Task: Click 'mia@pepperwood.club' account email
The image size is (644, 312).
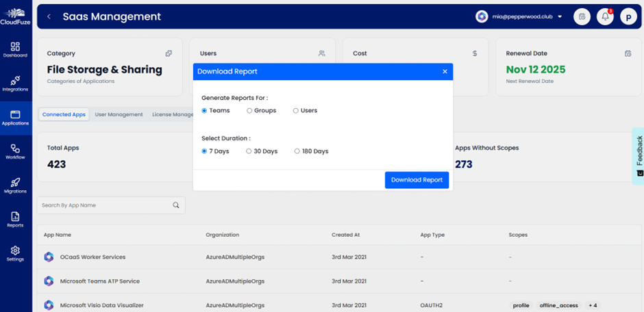Action: point(522,17)
